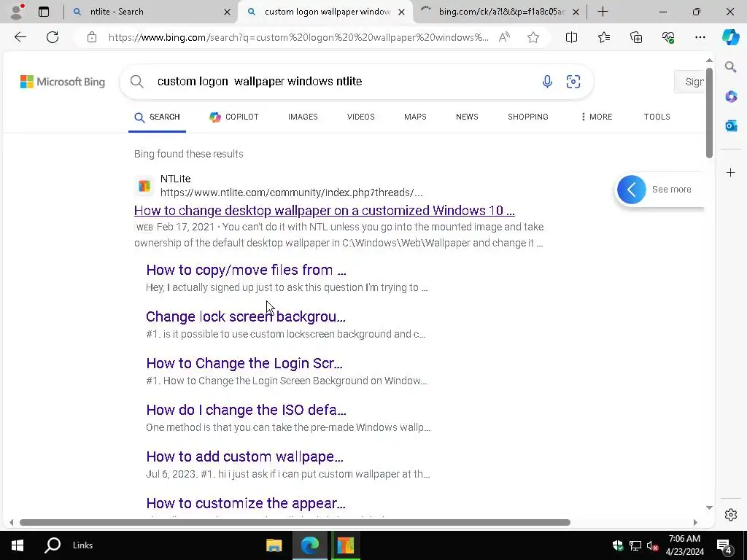
Task: Refresh the current page
Action: click(53, 37)
